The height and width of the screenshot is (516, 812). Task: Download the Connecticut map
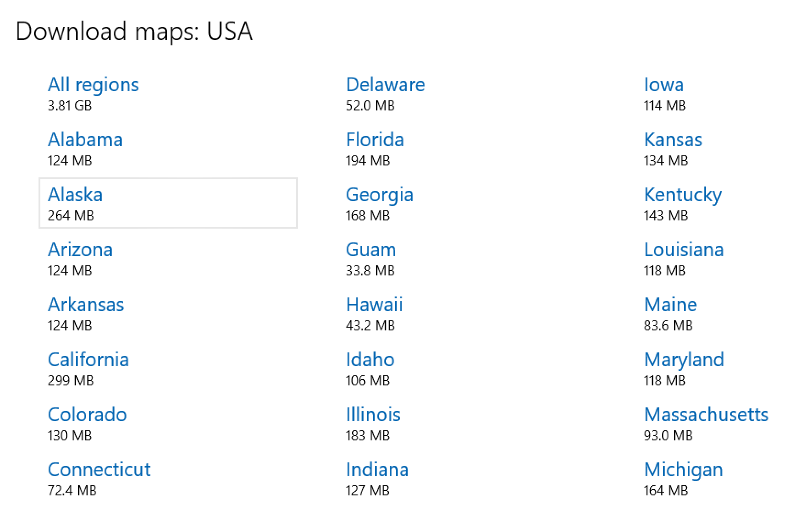tap(99, 469)
